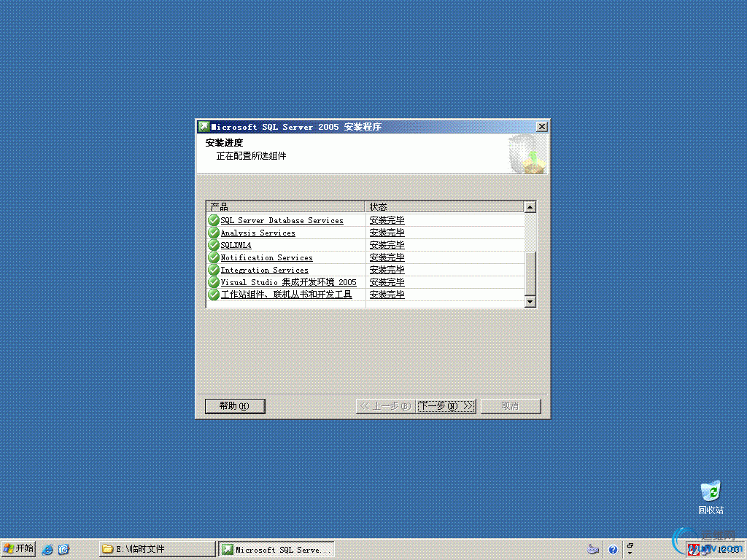Click the green check icon beside SQL Server Database Services
Screen dimensions: 747x560
point(214,220)
